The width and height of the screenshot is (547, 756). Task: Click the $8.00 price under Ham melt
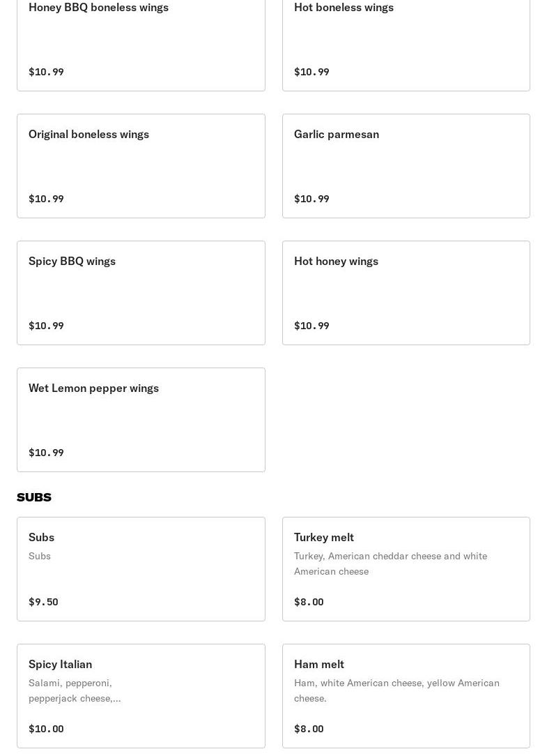(x=309, y=729)
